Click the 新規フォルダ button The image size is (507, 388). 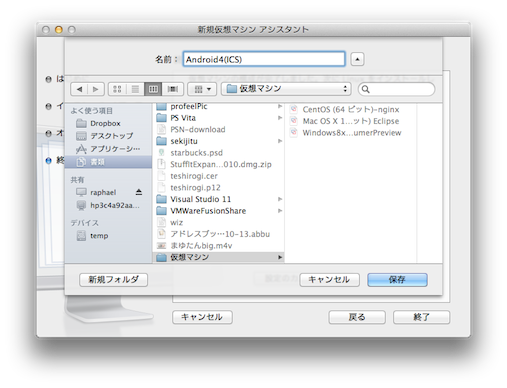click(x=113, y=280)
